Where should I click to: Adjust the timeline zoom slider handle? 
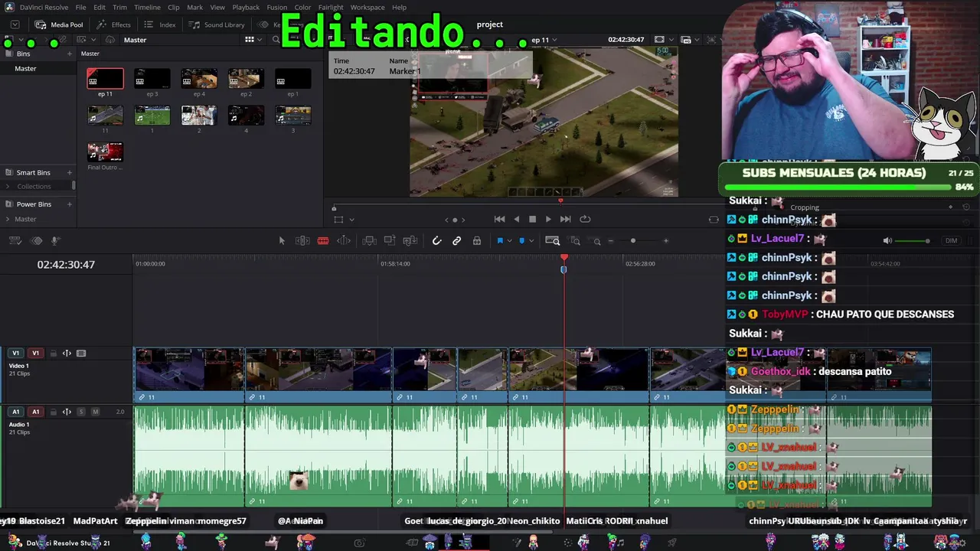pos(632,241)
